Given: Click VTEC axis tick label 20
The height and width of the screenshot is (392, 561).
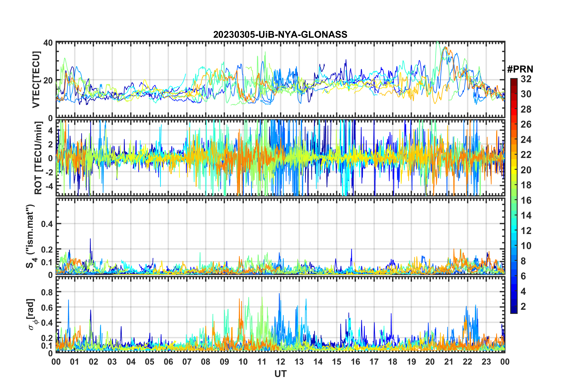Looking at the screenshot, I should click(48, 80).
